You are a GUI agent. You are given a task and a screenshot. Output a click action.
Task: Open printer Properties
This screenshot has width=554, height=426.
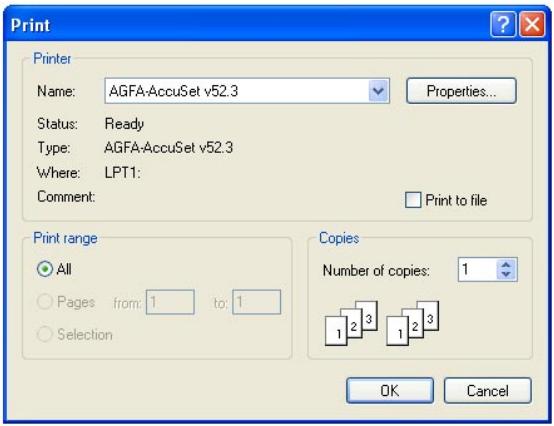(461, 91)
